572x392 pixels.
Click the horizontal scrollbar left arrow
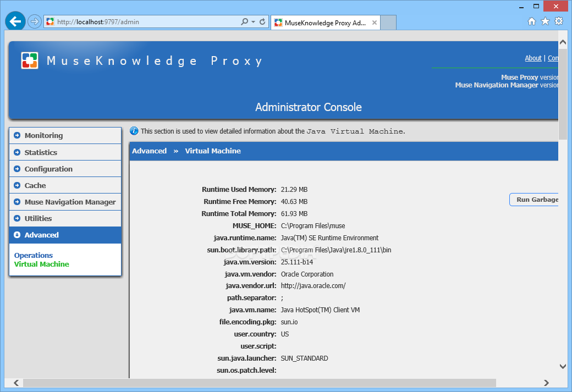[16, 383]
